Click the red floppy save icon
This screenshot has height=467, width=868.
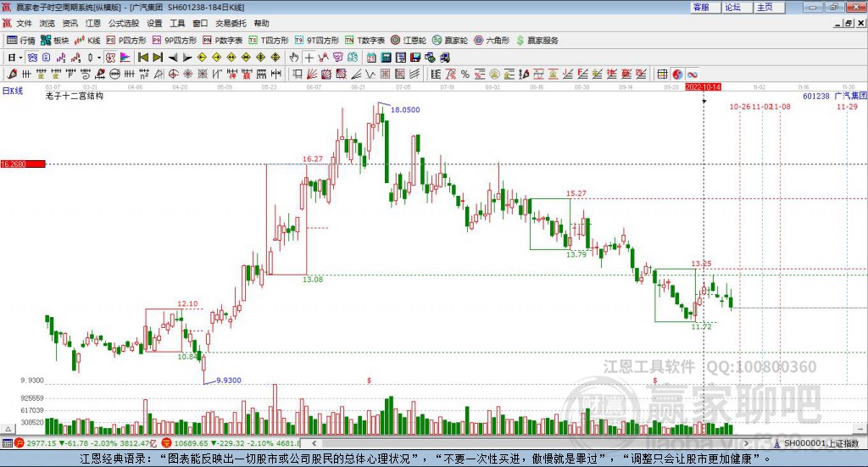415,58
